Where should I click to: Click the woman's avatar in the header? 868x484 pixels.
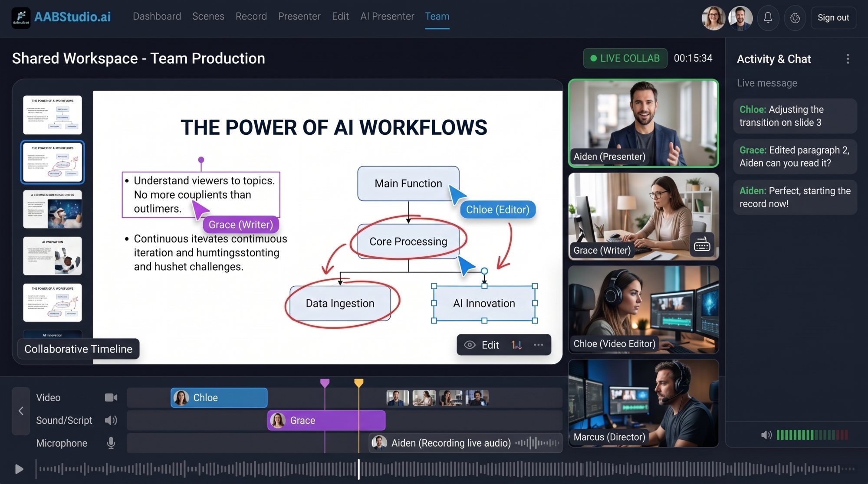[x=713, y=18]
